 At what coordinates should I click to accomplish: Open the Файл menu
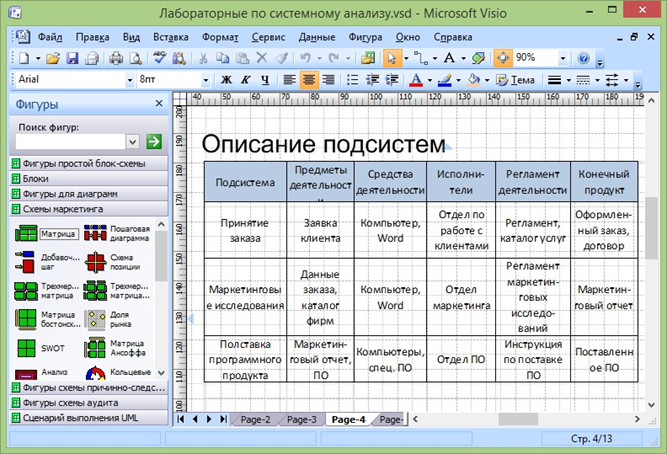pos(50,37)
